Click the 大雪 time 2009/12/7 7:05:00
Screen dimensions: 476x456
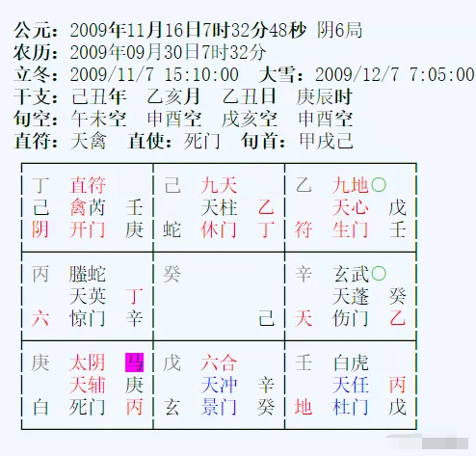[x=395, y=74]
